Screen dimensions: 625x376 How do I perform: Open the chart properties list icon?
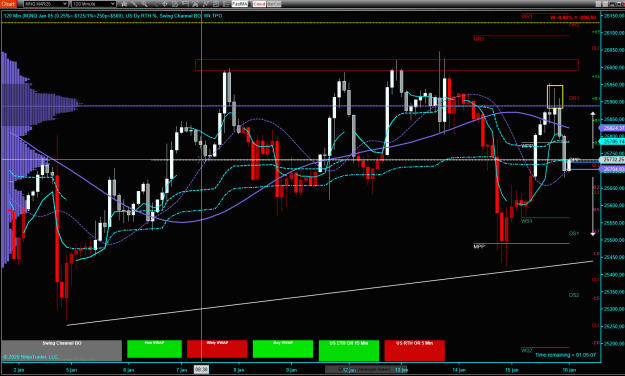click(x=226, y=4)
